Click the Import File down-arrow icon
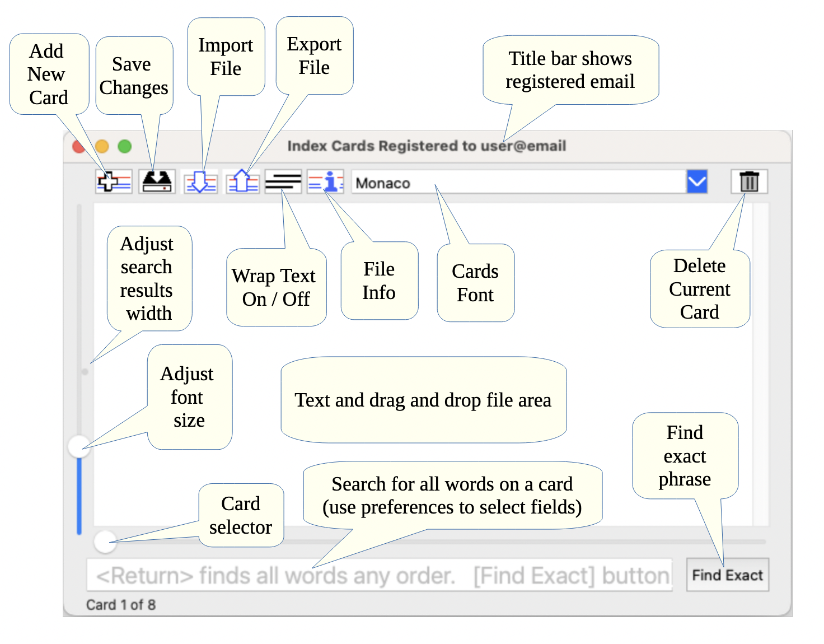Screen dimensions: 824x644 (x=200, y=181)
